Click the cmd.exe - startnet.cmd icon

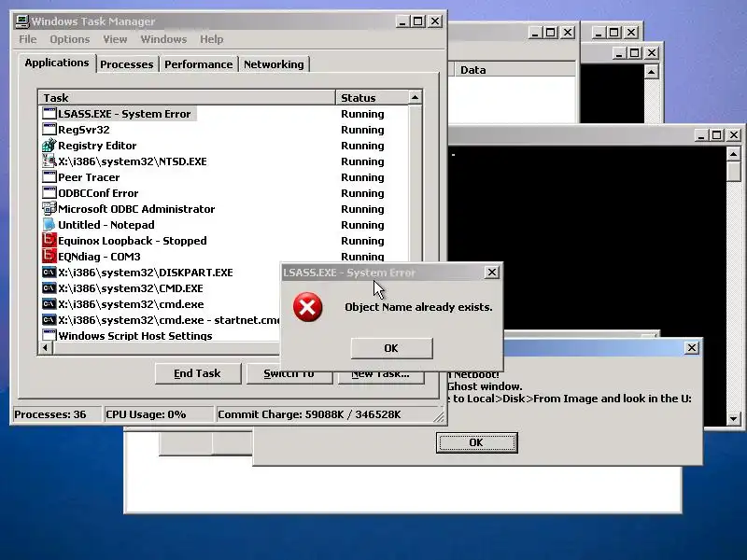coord(49,319)
